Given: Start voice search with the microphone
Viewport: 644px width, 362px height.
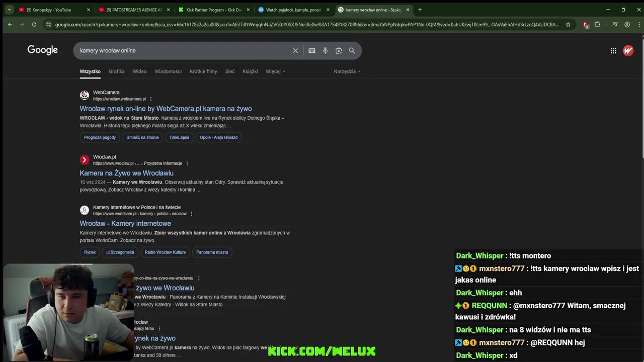Looking at the screenshot, I should pos(325,51).
